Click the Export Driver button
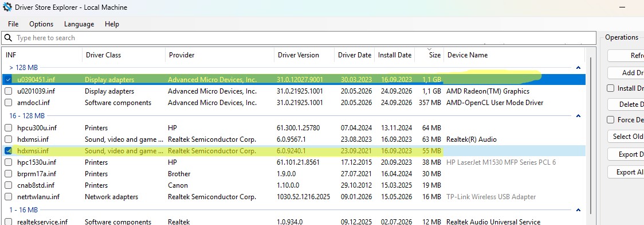Viewport: 644px width, 225px height. [x=626, y=154]
